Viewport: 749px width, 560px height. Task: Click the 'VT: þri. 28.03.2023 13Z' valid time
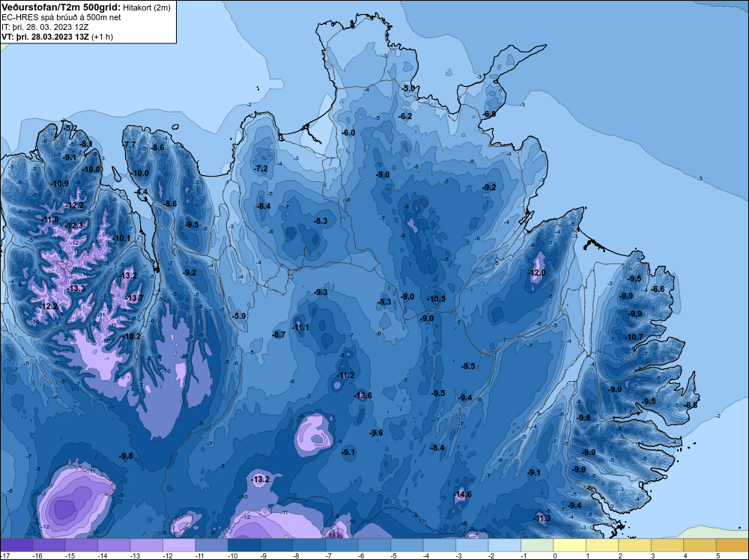tap(46, 37)
